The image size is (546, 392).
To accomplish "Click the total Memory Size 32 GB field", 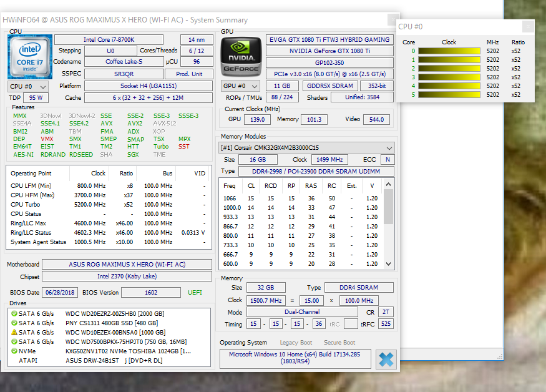I will 266,288.
